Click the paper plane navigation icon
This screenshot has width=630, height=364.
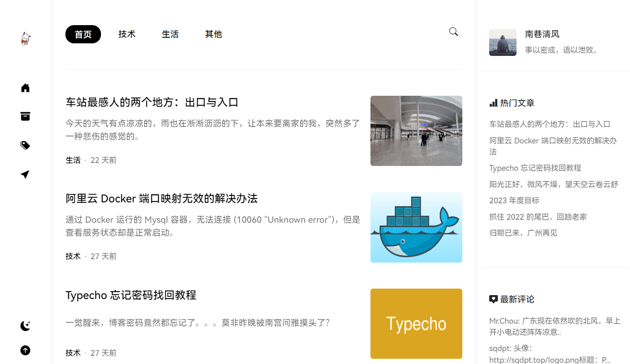[x=26, y=174]
